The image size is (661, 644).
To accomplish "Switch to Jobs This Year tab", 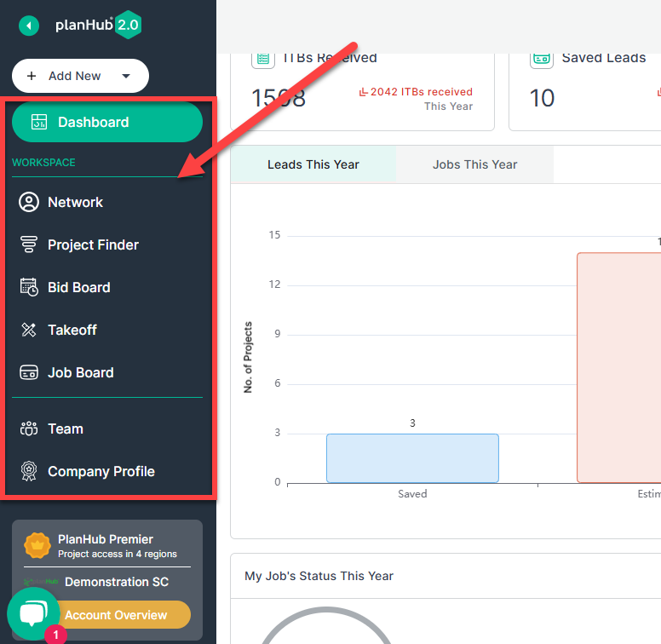I will tap(474, 164).
